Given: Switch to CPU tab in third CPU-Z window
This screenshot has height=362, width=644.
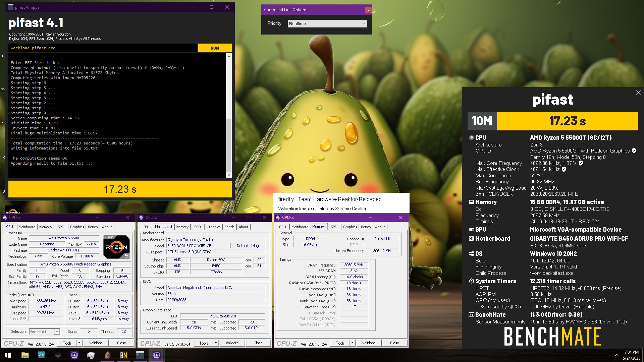Looking at the screenshot, I should pyautogui.click(x=283, y=227).
